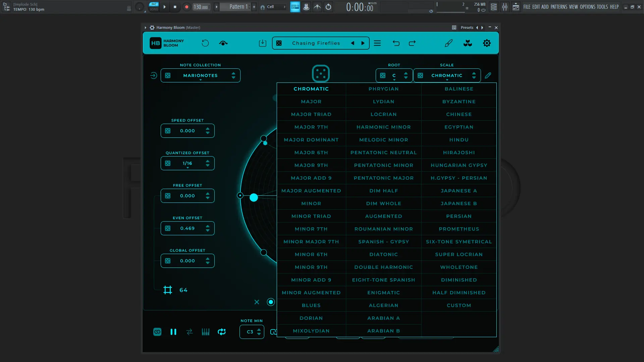
Task: Click the pencil edit scale icon
Action: pos(488,75)
